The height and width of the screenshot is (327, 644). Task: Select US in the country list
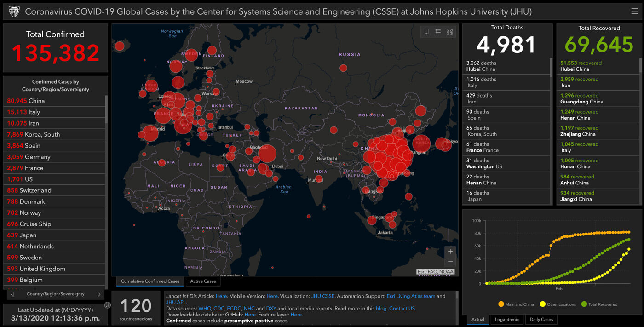click(55, 179)
